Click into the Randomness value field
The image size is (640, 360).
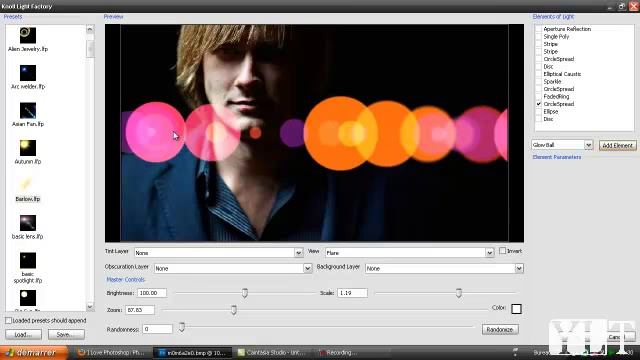pos(158,329)
